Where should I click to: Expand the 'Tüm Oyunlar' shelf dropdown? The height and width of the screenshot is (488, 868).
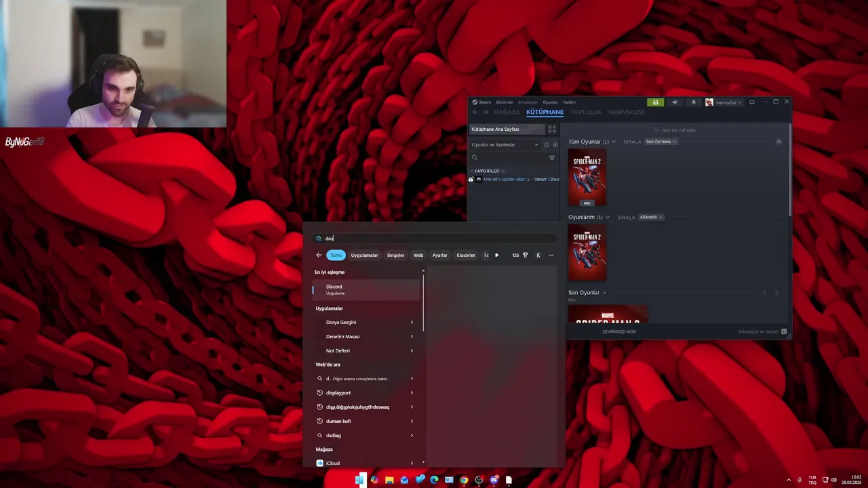[614, 142]
